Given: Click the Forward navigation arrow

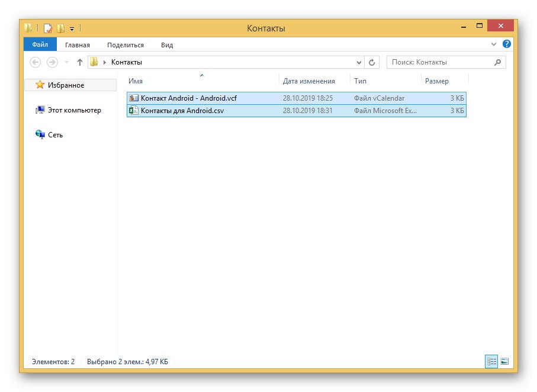Looking at the screenshot, I should pos(52,62).
